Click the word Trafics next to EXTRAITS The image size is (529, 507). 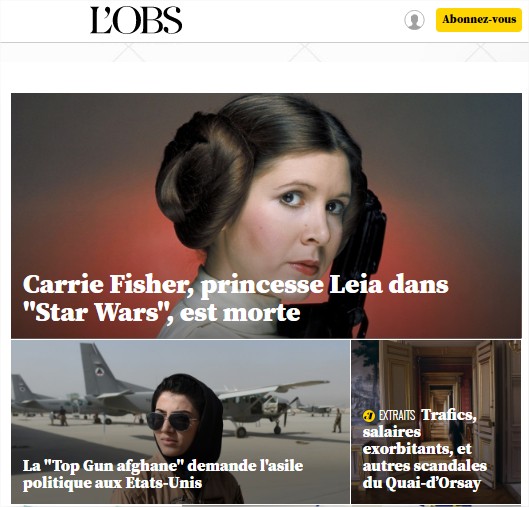(449, 415)
